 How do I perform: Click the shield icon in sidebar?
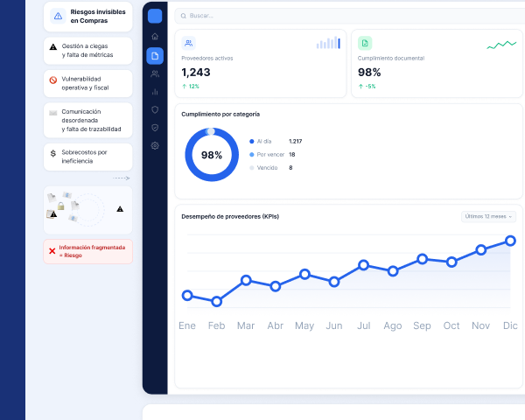155,109
